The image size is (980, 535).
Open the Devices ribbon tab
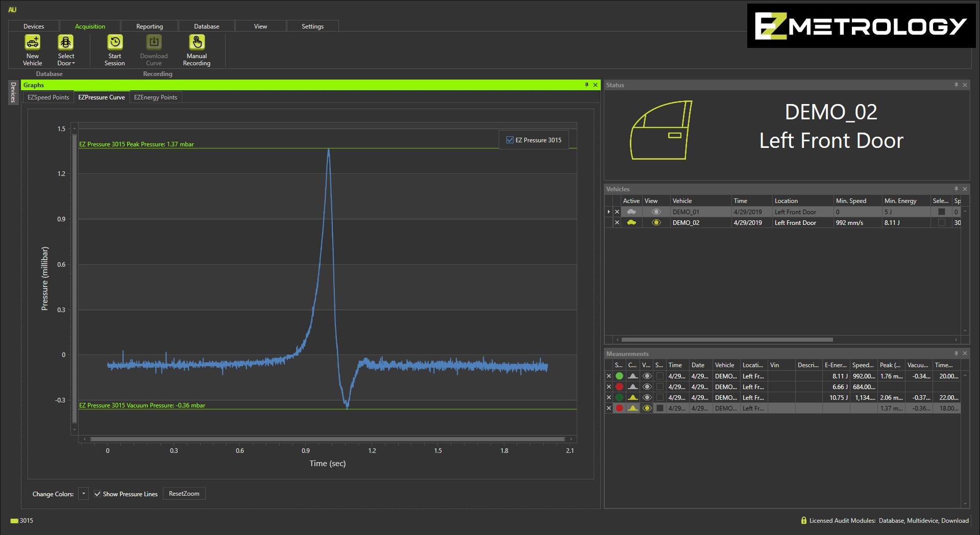click(34, 26)
